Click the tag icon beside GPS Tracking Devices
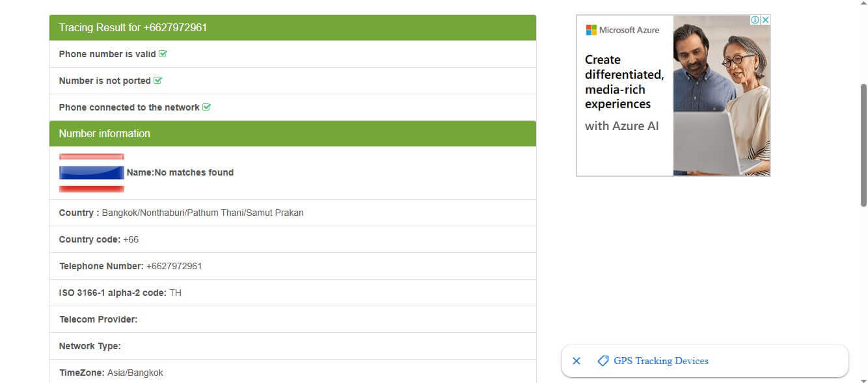 click(x=603, y=361)
